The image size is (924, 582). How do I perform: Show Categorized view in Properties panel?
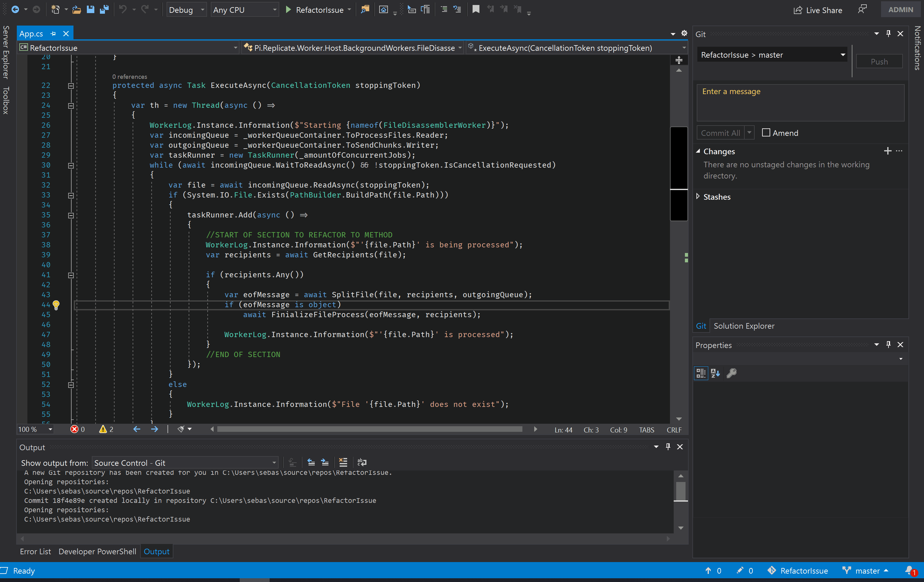pos(701,373)
